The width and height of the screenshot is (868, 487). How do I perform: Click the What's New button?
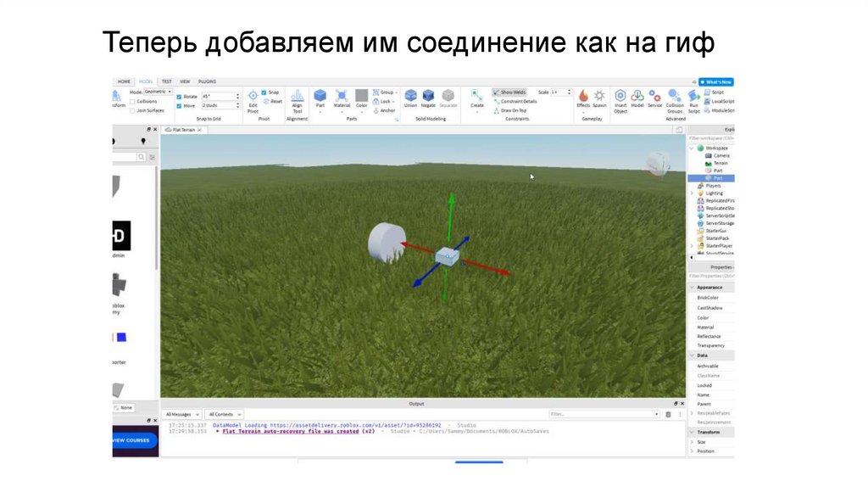pyautogui.click(x=716, y=82)
